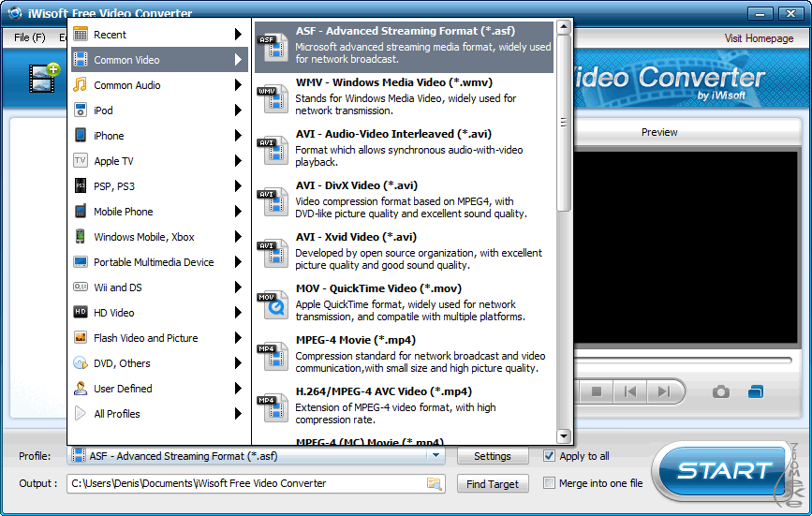
Task: Open the Visit Homepage link
Action: click(x=759, y=38)
